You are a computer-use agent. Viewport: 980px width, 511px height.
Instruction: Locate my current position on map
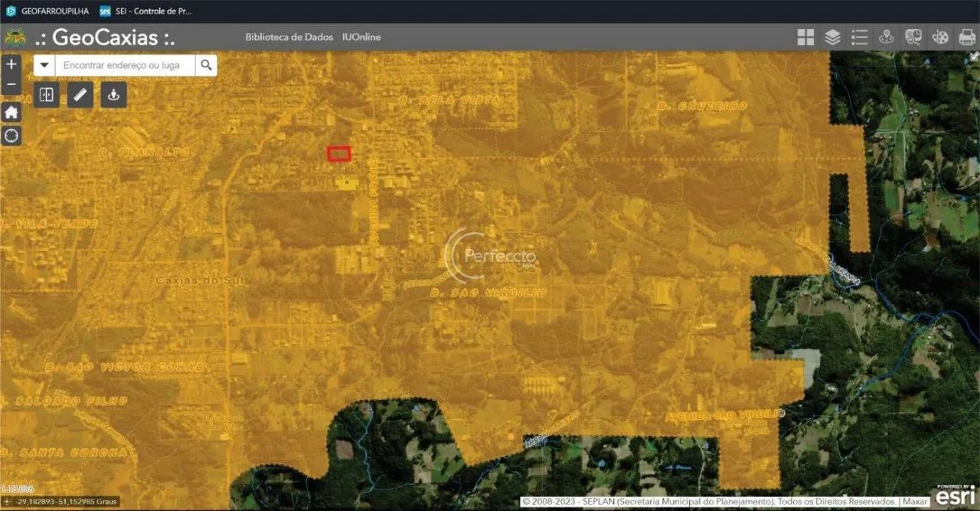tap(11, 136)
